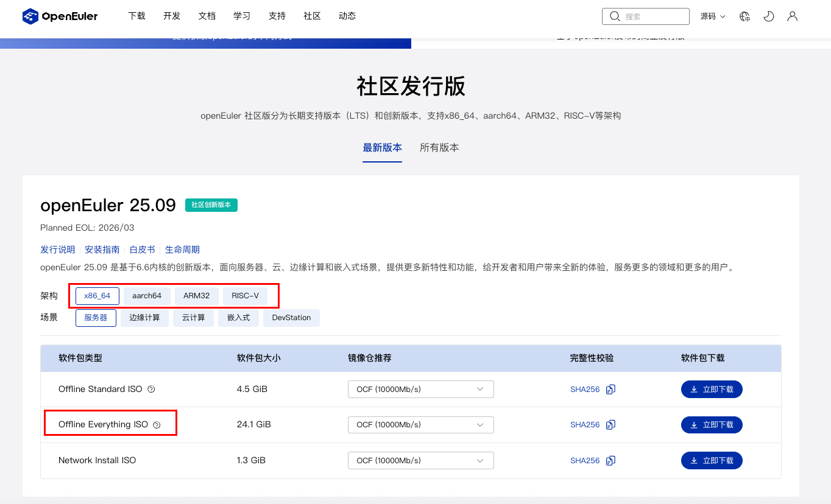Viewport: 831px width, 504px height.
Task: Click help icon beside Offline Everything ISO
Action: pyautogui.click(x=157, y=425)
